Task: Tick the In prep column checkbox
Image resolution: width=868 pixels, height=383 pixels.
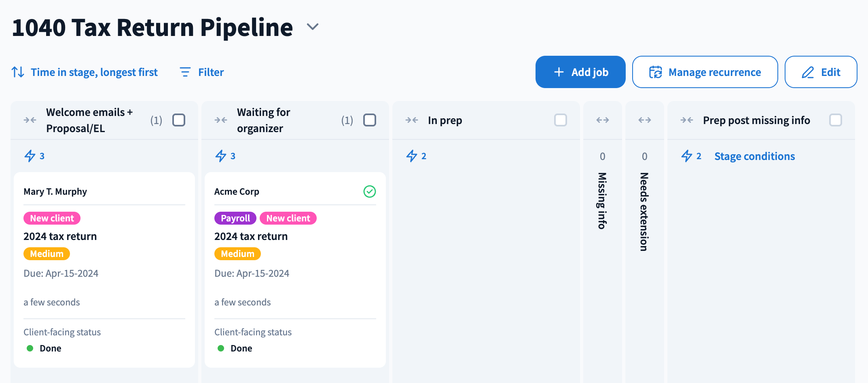Action: pos(560,120)
